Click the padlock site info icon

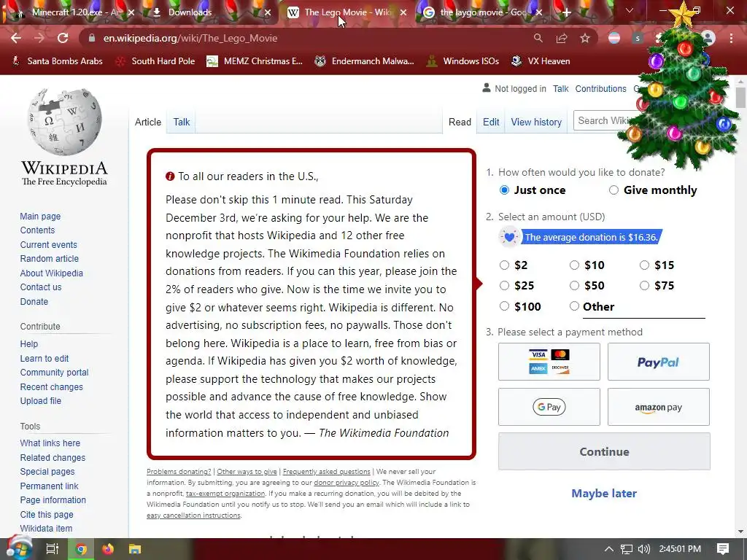(x=92, y=38)
